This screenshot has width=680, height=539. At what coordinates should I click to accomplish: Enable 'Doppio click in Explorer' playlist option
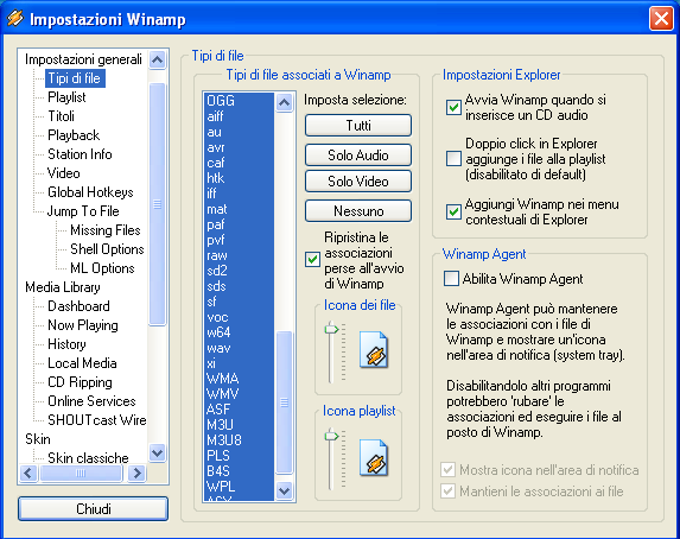[x=454, y=159]
